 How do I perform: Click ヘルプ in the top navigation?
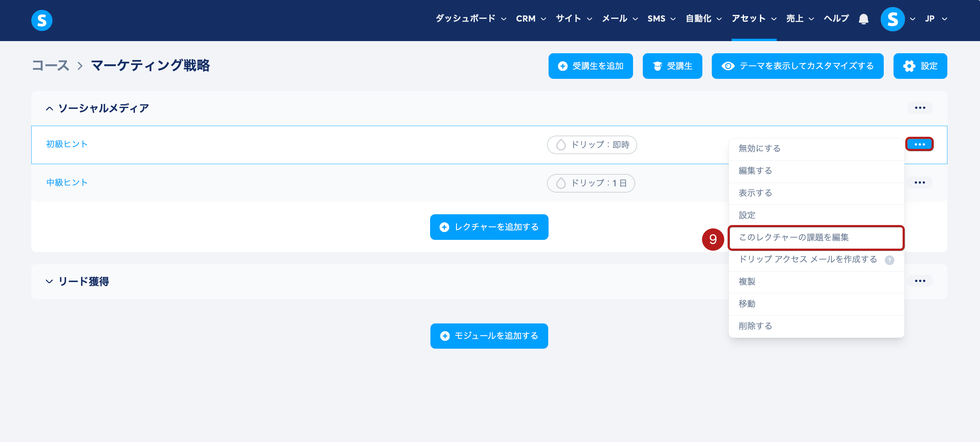(x=836, y=18)
